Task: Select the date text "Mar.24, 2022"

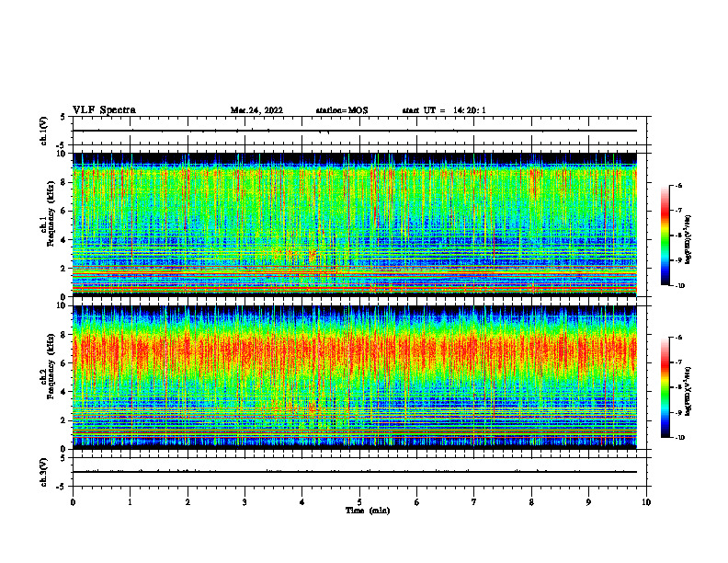Action: pyautogui.click(x=256, y=110)
